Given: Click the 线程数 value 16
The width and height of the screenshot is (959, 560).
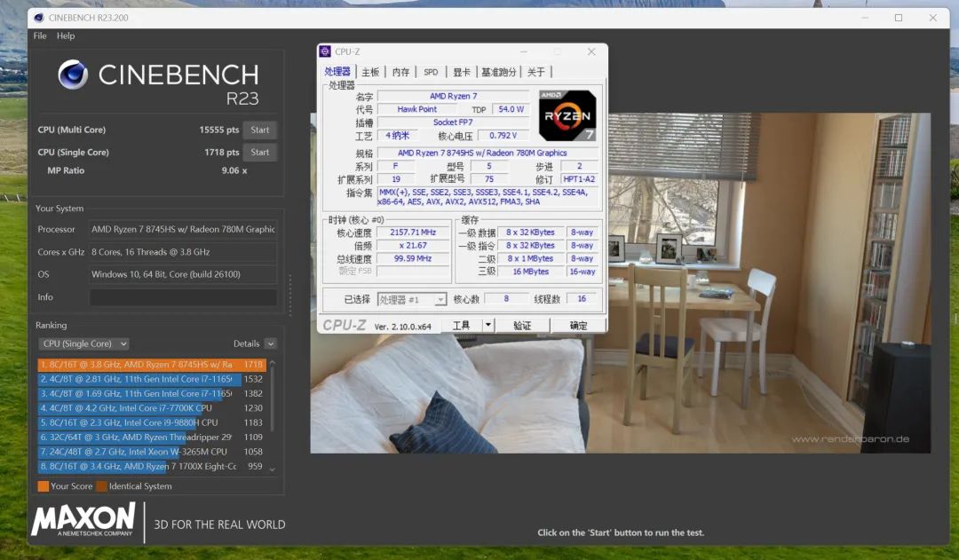Looking at the screenshot, I should 582,299.
